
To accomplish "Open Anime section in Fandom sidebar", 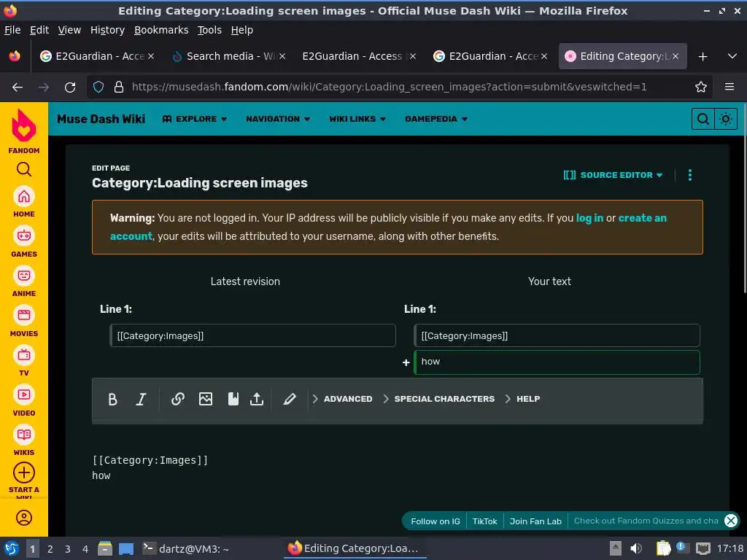I will pyautogui.click(x=24, y=282).
